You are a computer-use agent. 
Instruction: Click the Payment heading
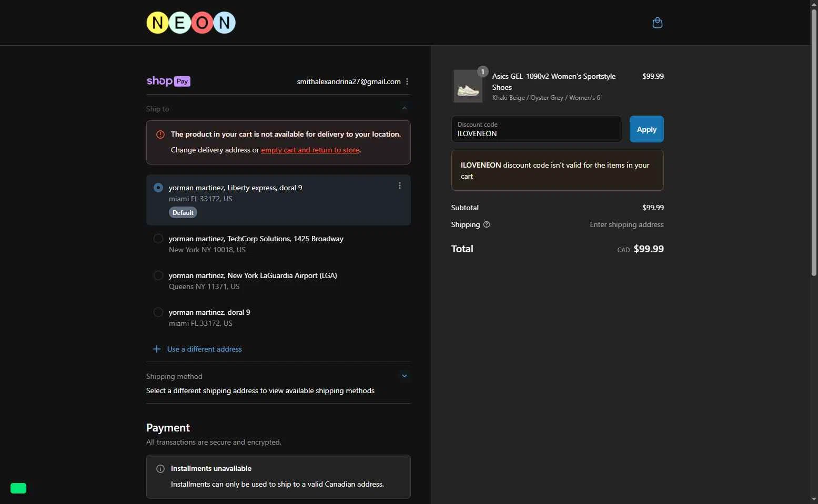pos(168,428)
